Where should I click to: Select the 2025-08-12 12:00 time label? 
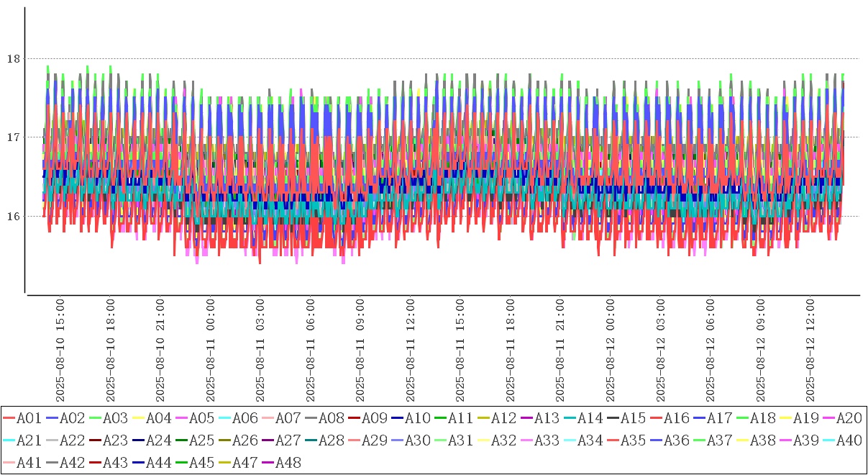[810, 350]
